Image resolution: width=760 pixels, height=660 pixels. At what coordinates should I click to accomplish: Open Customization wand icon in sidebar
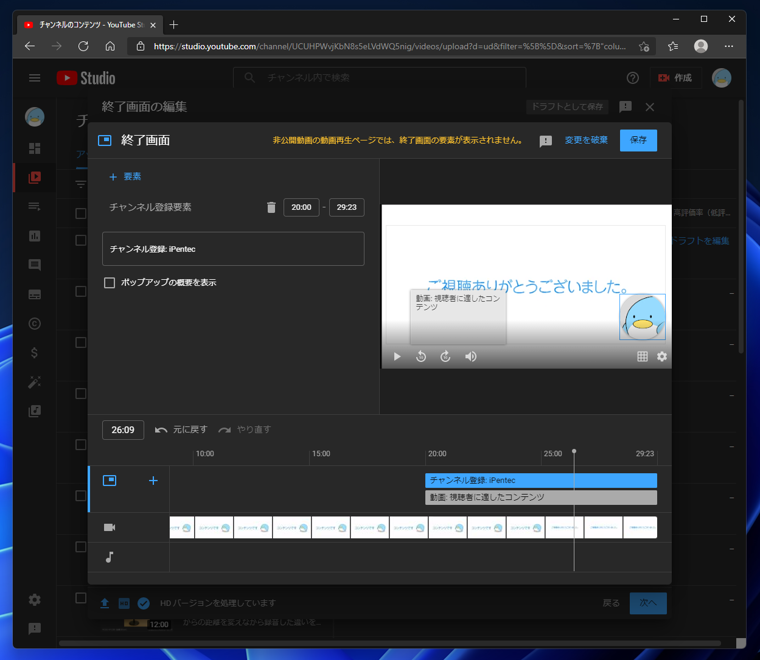pyautogui.click(x=34, y=382)
